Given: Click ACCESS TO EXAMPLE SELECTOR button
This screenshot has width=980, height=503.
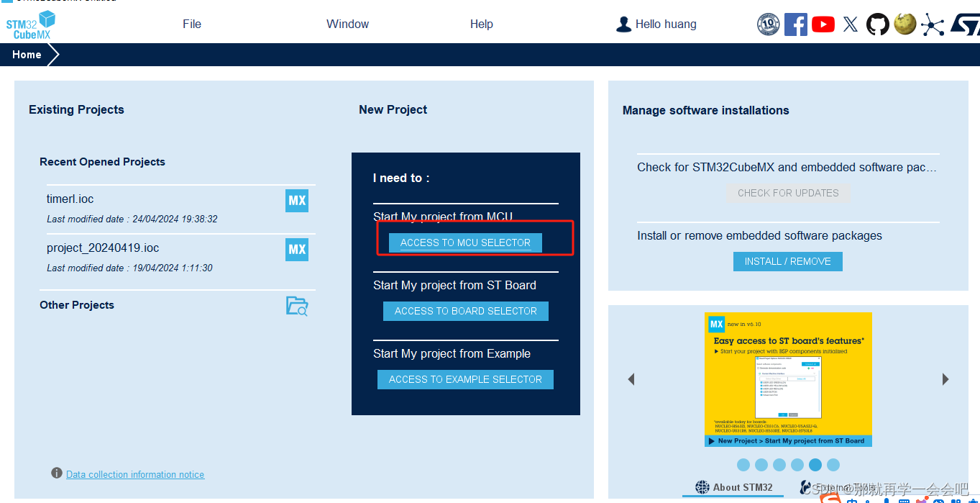Looking at the screenshot, I should [465, 379].
